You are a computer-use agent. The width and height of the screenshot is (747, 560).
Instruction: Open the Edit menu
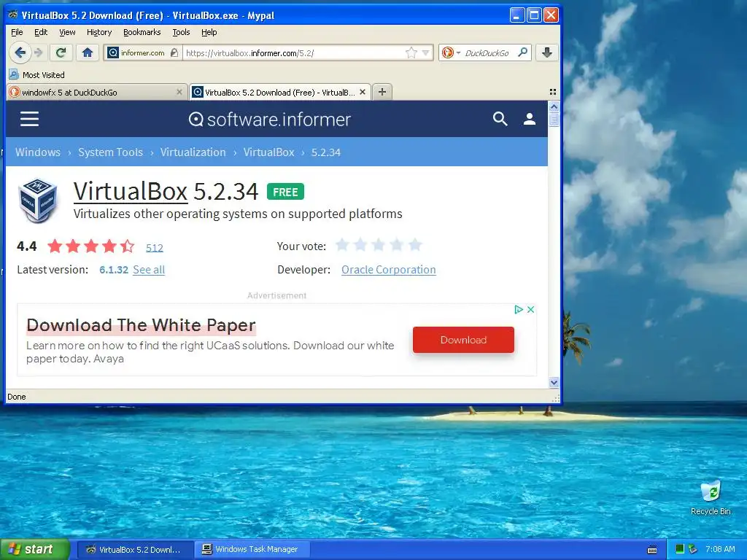pyautogui.click(x=41, y=32)
